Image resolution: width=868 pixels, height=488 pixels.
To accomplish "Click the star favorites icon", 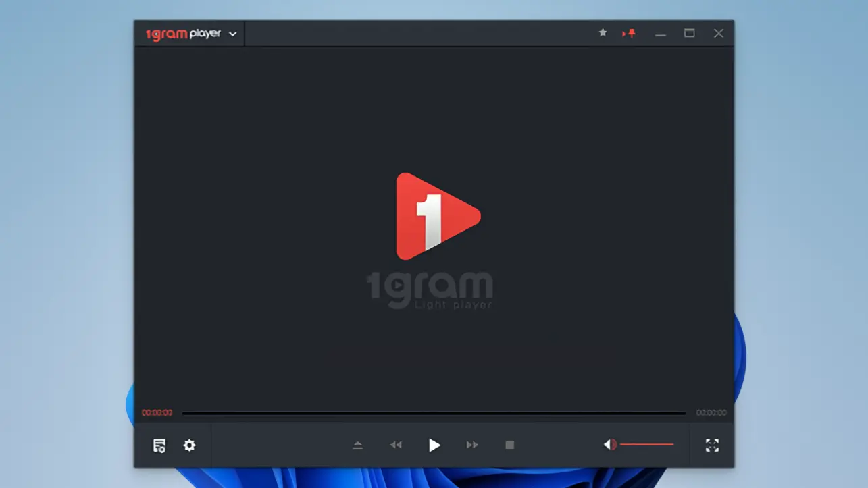I will point(603,33).
